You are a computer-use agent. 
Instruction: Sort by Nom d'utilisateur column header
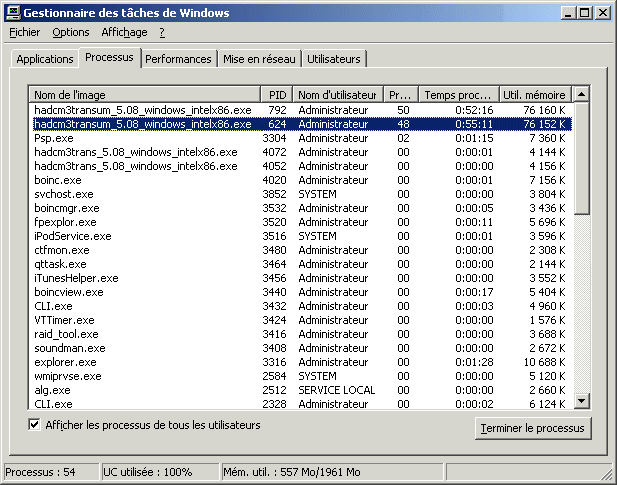point(338,94)
